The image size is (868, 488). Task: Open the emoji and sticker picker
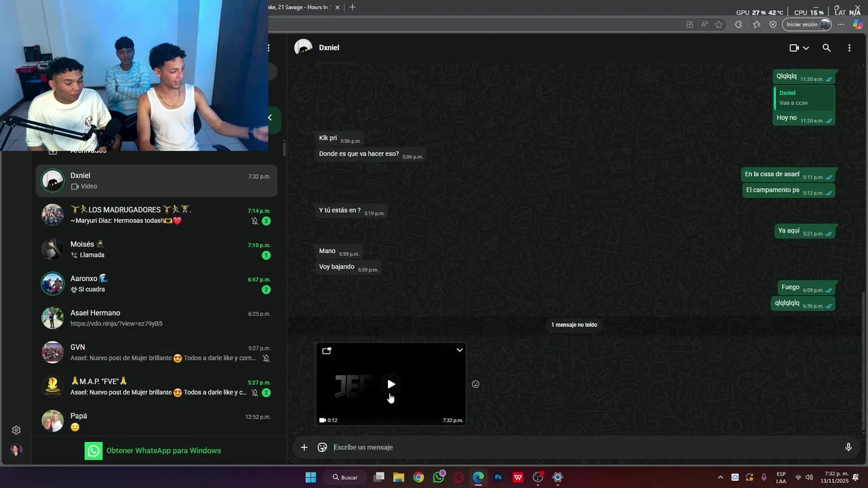pyautogui.click(x=322, y=447)
